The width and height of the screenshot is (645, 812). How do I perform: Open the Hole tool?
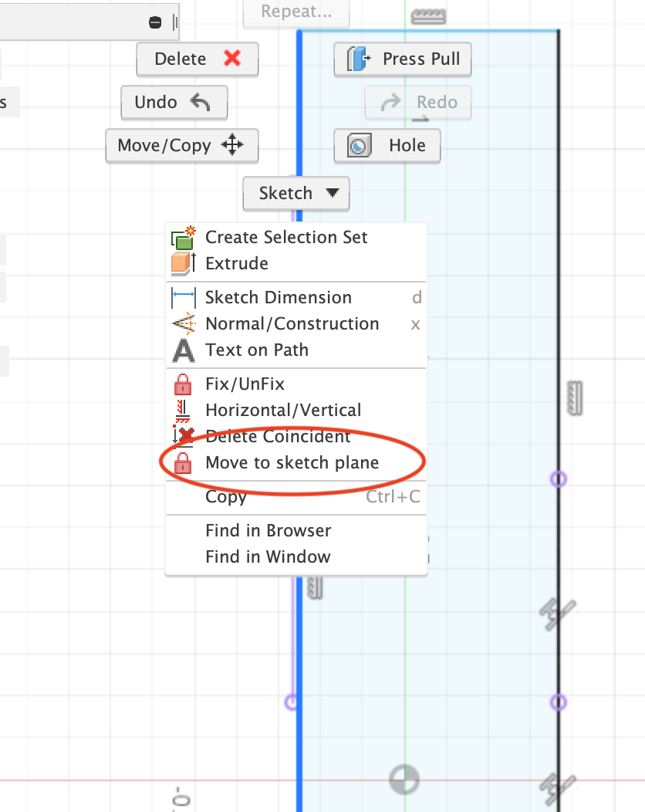coord(387,145)
